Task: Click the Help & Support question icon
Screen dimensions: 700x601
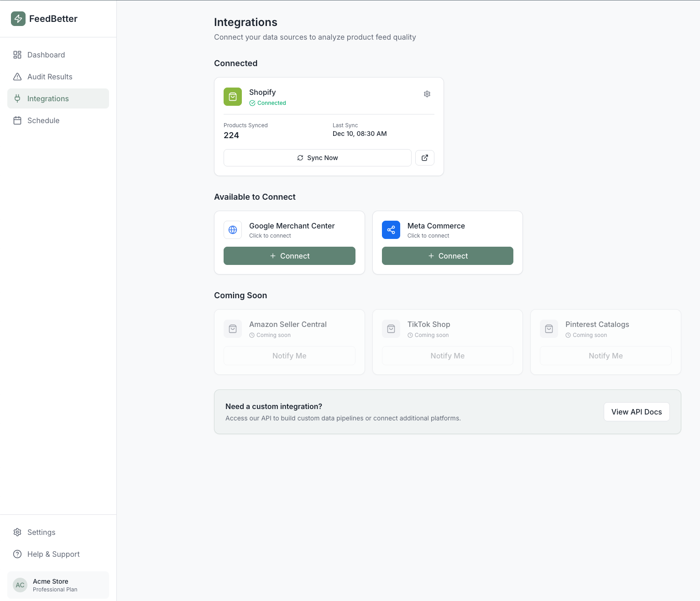Action: click(17, 554)
